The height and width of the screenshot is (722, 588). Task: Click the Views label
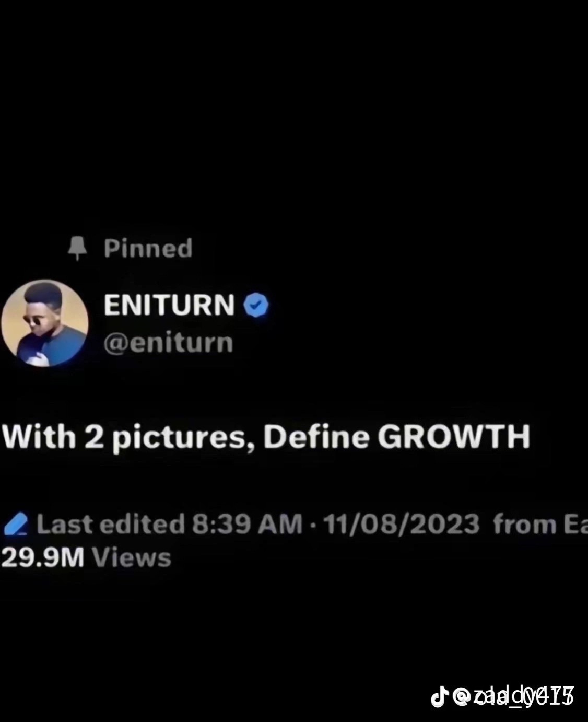coord(132,558)
